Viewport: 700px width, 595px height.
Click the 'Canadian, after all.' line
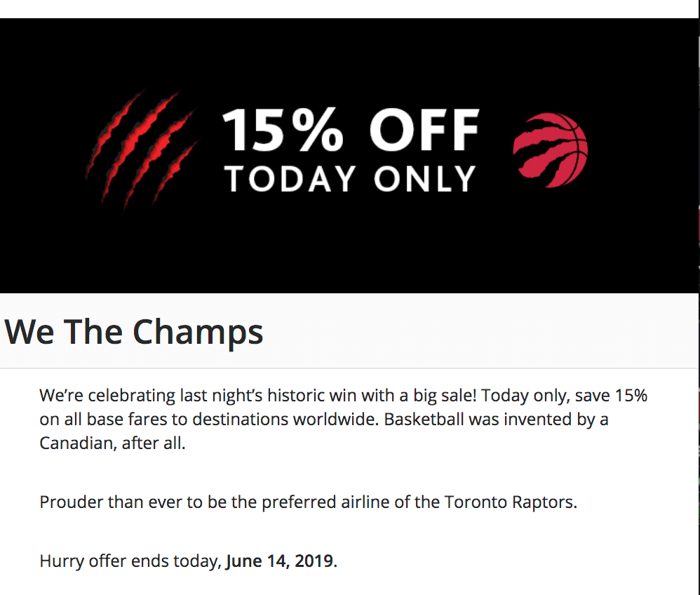pos(112,443)
